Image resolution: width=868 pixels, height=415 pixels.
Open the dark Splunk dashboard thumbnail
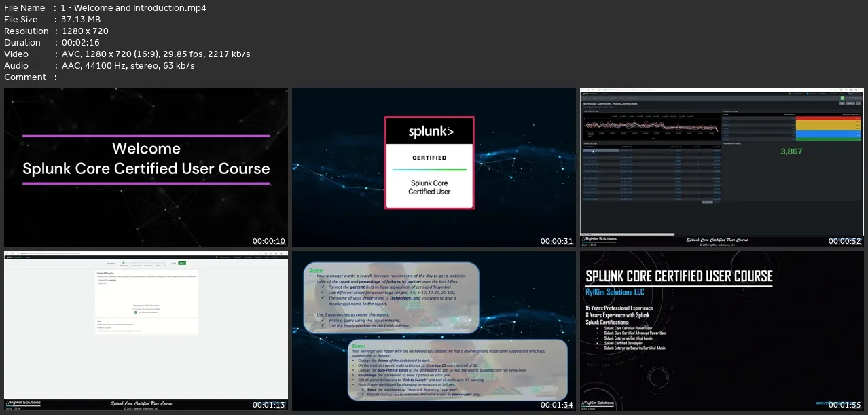click(722, 167)
